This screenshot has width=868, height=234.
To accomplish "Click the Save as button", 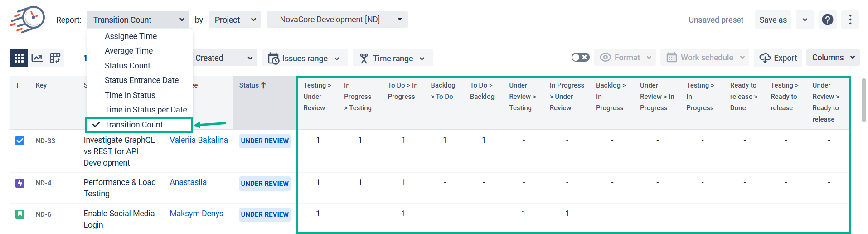I will (773, 19).
